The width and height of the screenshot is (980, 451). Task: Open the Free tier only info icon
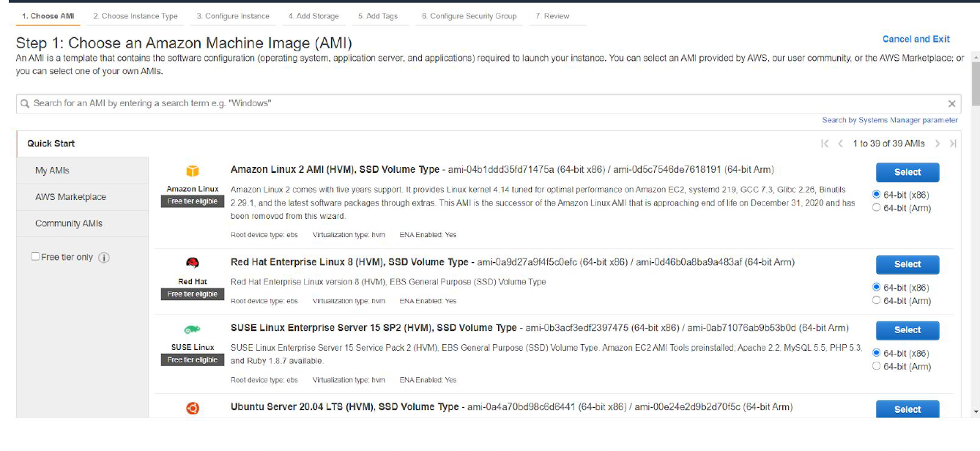(x=104, y=258)
